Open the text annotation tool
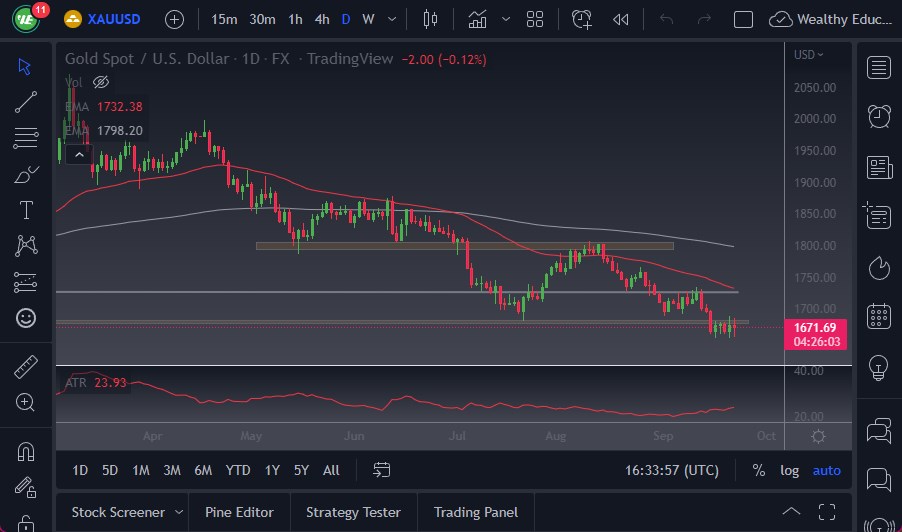The height and width of the screenshot is (532, 902). tap(26, 210)
